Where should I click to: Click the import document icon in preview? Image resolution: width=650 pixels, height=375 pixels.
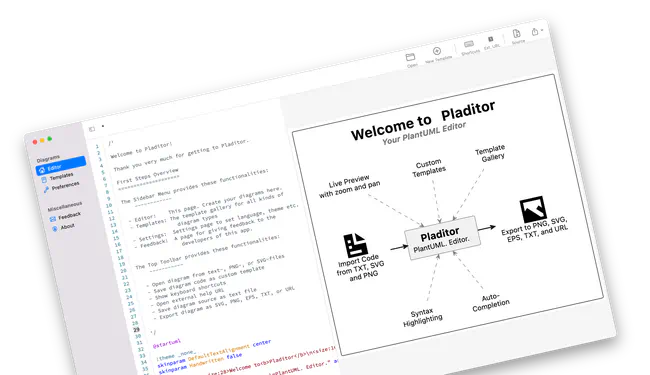pyautogui.click(x=355, y=245)
